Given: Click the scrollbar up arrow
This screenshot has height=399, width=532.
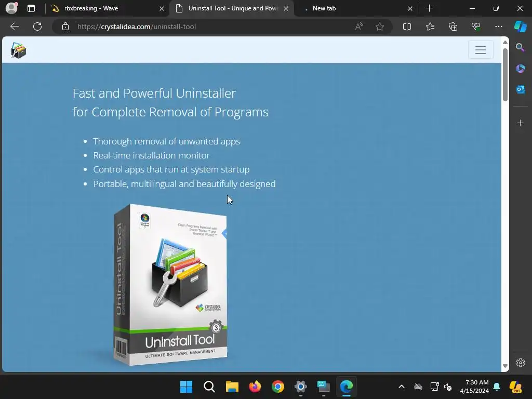Looking at the screenshot, I should click(505, 43).
